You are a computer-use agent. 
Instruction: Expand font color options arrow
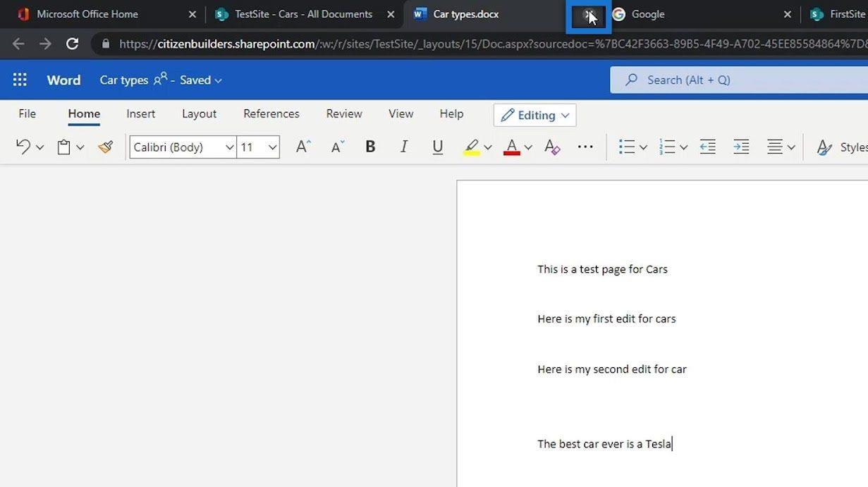click(x=527, y=147)
